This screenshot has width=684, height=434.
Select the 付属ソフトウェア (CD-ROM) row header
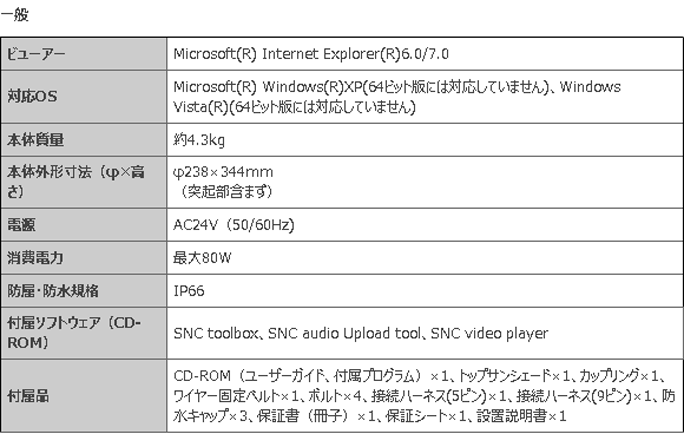[x=84, y=333]
